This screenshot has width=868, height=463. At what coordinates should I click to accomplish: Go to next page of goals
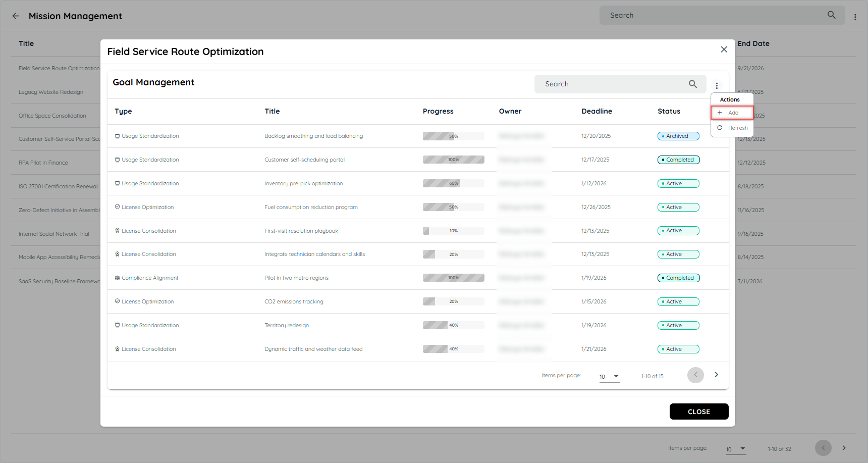pos(716,375)
